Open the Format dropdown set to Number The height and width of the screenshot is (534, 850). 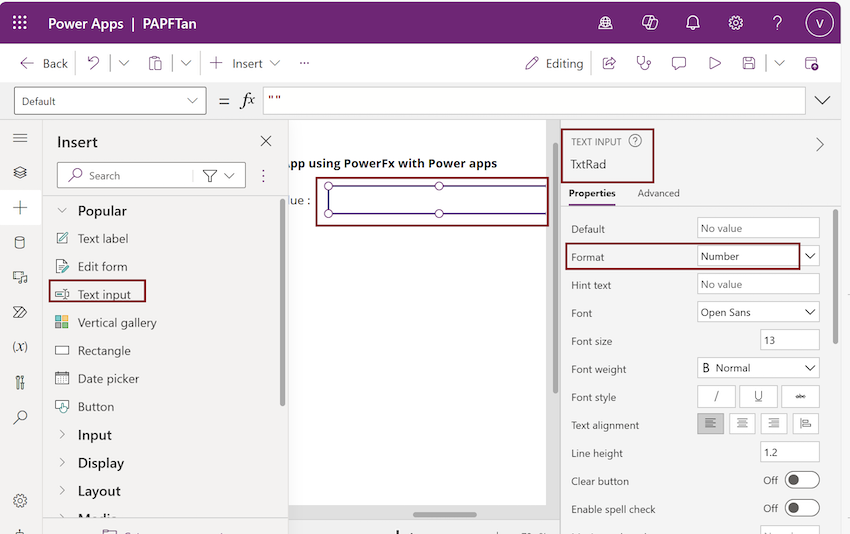758,256
